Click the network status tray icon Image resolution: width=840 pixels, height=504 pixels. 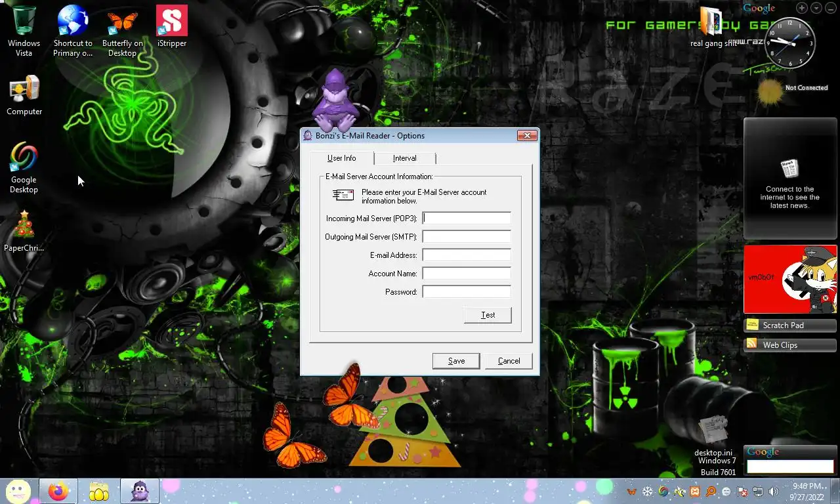click(758, 492)
